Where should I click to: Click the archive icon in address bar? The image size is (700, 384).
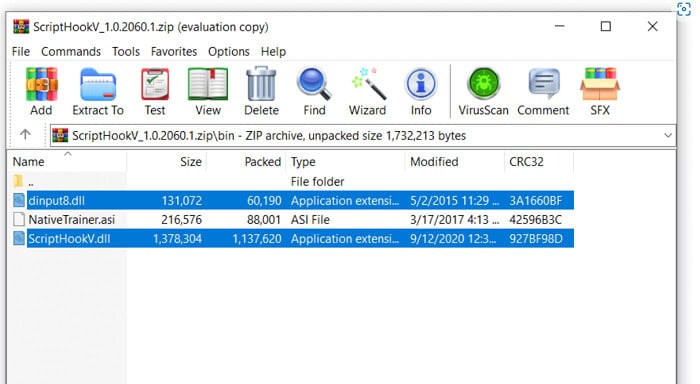point(60,135)
